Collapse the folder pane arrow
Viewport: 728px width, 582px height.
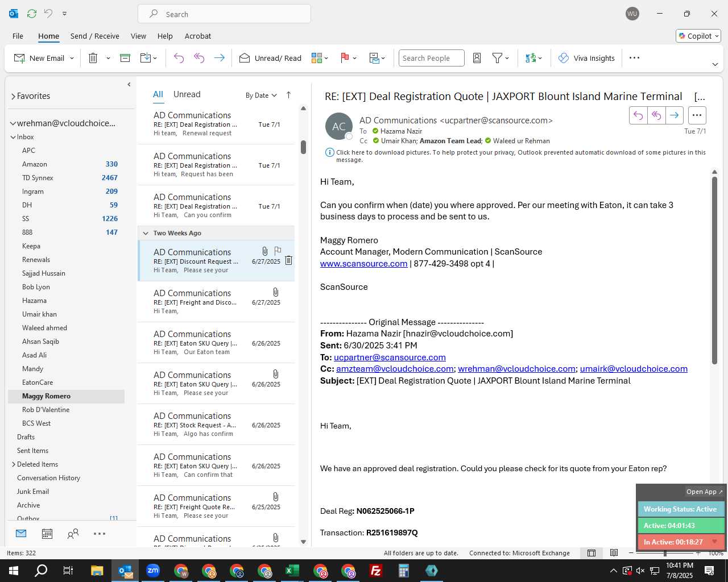(x=129, y=84)
